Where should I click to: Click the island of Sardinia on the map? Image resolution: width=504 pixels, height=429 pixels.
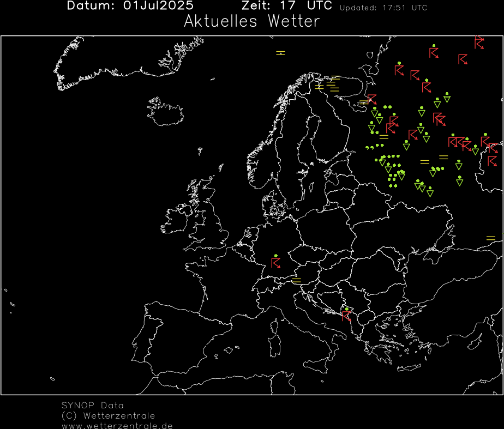(275, 346)
